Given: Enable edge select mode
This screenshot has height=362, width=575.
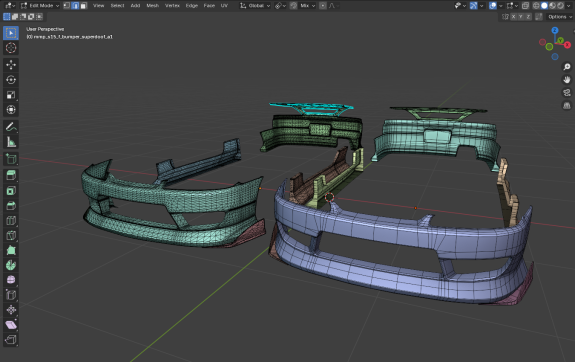Looking at the screenshot, I should [75, 6].
